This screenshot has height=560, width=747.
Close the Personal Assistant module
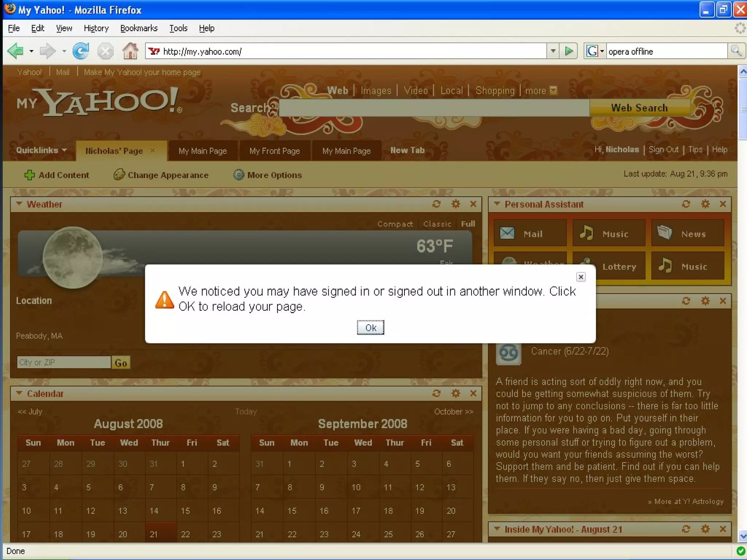point(723,204)
